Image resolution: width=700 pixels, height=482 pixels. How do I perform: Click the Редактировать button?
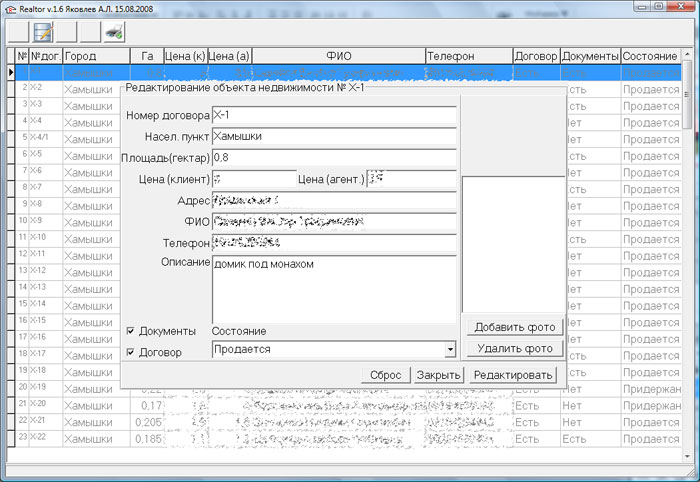coord(513,375)
